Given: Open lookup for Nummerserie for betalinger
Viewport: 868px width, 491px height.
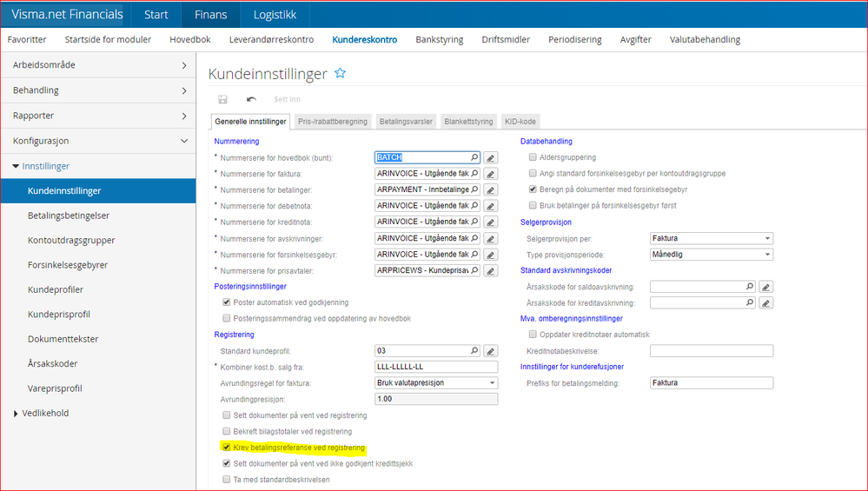Looking at the screenshot, I should 474,189.
